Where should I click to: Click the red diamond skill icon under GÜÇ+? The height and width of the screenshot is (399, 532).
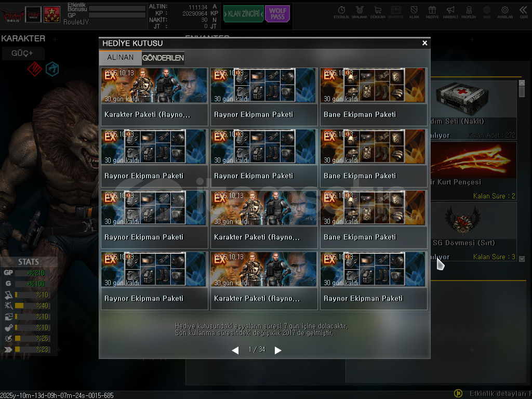click(35, 69)
